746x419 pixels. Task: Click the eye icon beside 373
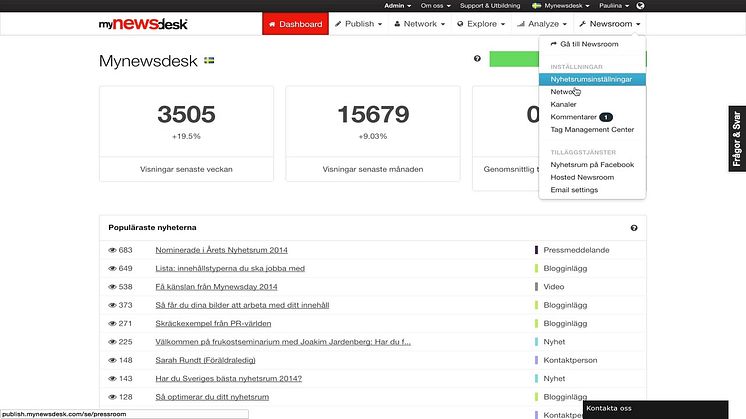coord(112,305)
